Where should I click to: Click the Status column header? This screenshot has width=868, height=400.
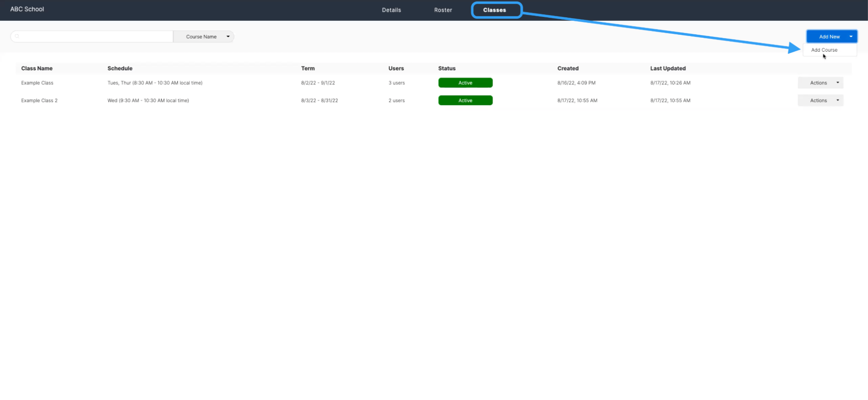447,68
